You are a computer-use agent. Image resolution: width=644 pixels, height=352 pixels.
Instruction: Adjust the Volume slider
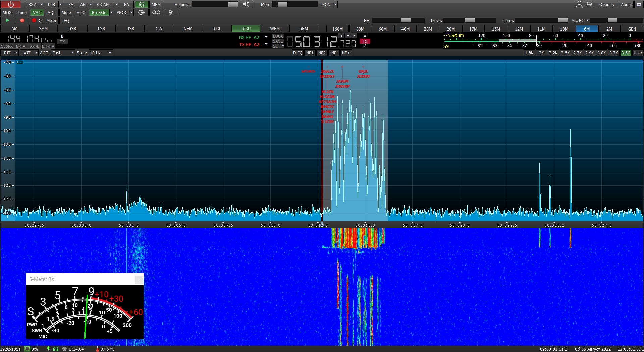click(x=215, y=4)
